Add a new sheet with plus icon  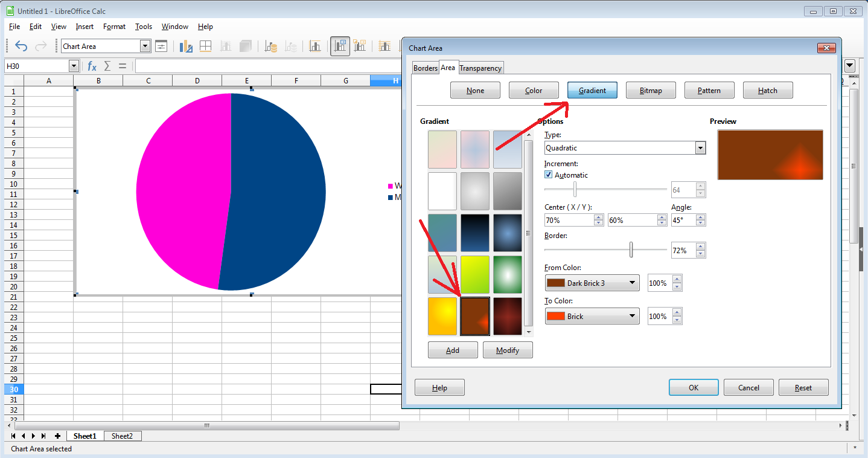coord(58,436)
